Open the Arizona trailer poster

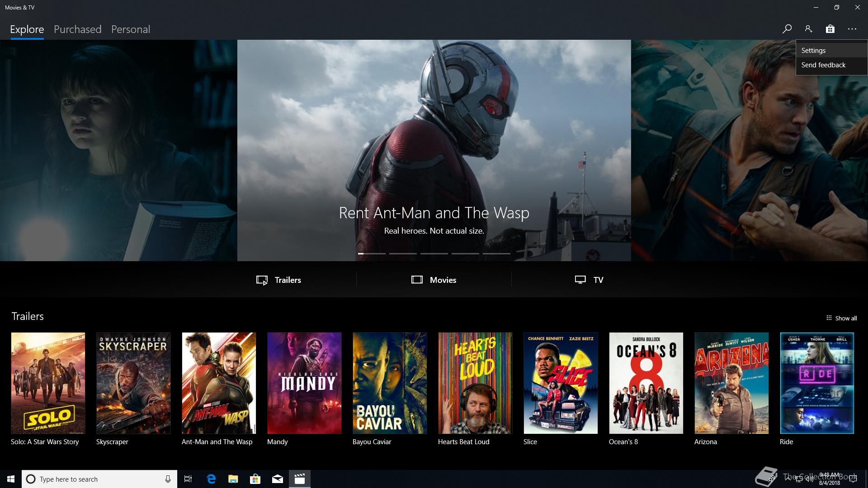[731, 383]
